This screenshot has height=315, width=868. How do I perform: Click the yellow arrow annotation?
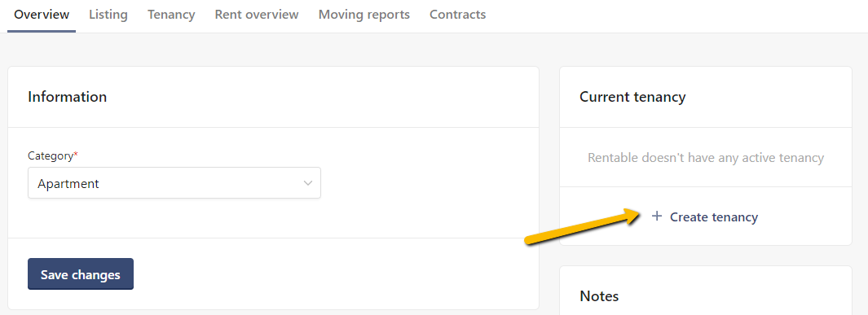[x=583, y=226]
